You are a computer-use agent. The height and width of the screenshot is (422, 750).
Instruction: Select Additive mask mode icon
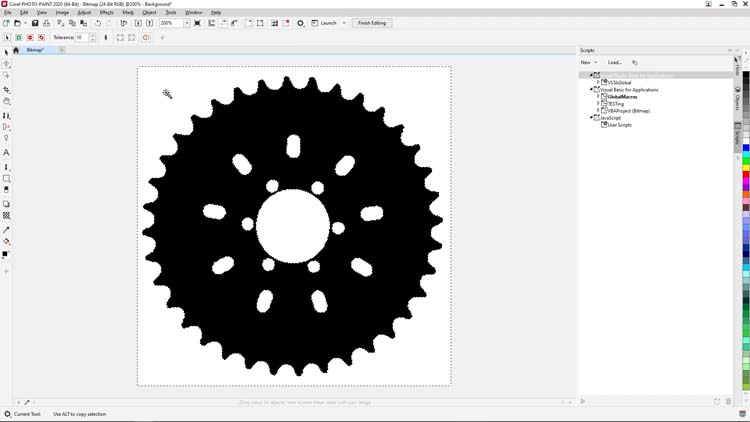tap(19, 37)
